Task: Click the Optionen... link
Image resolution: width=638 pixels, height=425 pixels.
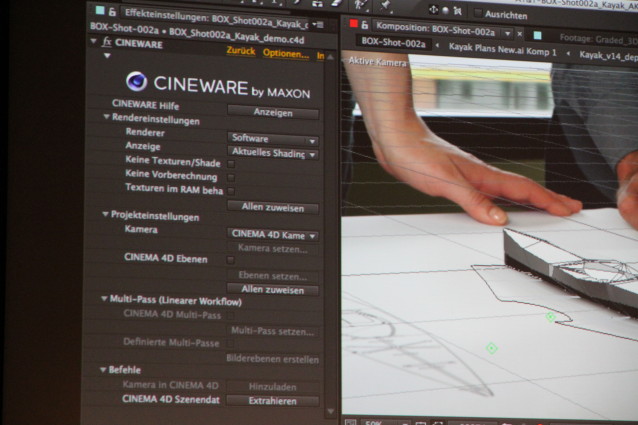Action: [286, 53]
